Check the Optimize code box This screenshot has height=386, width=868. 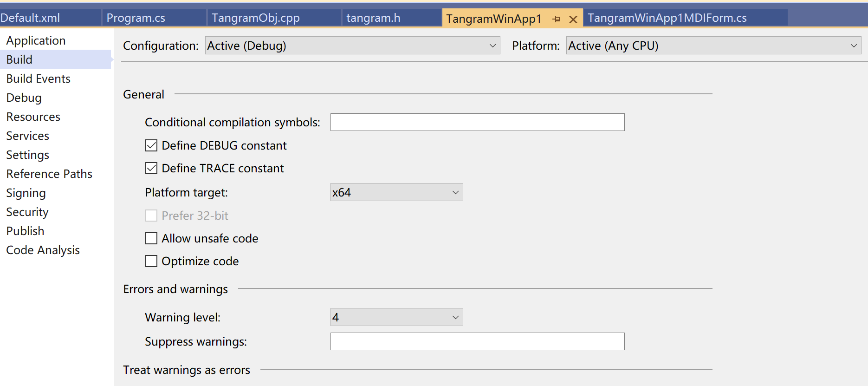[151, 261]
